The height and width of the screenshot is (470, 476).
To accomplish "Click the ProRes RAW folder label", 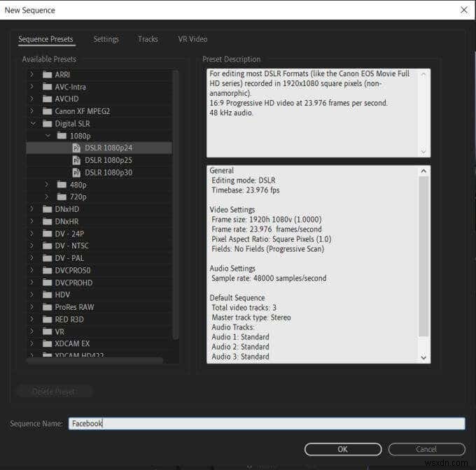I will pos(74,307).
